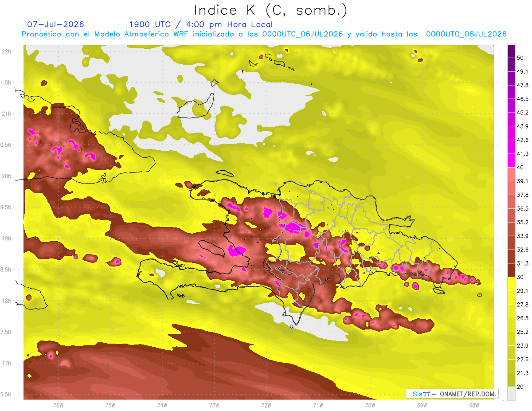Click the legend value 49.1
This screenshot has width=532, height=411.
pyautogui.click(x=522, y=71)
